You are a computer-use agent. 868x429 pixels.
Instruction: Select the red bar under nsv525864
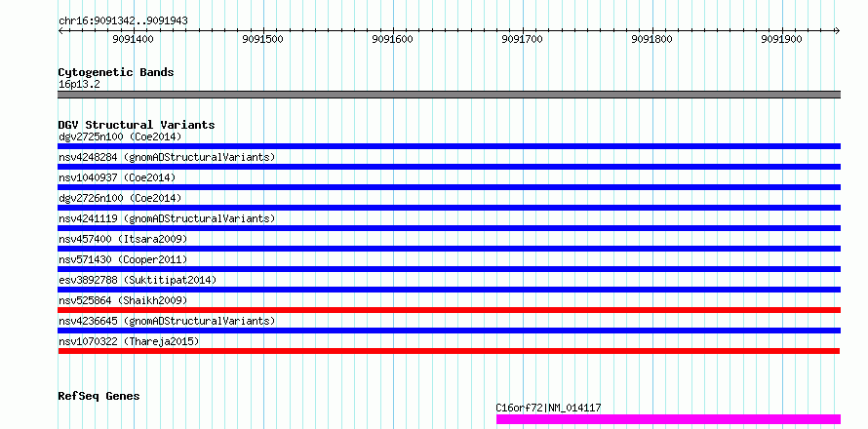pos(449,310)
